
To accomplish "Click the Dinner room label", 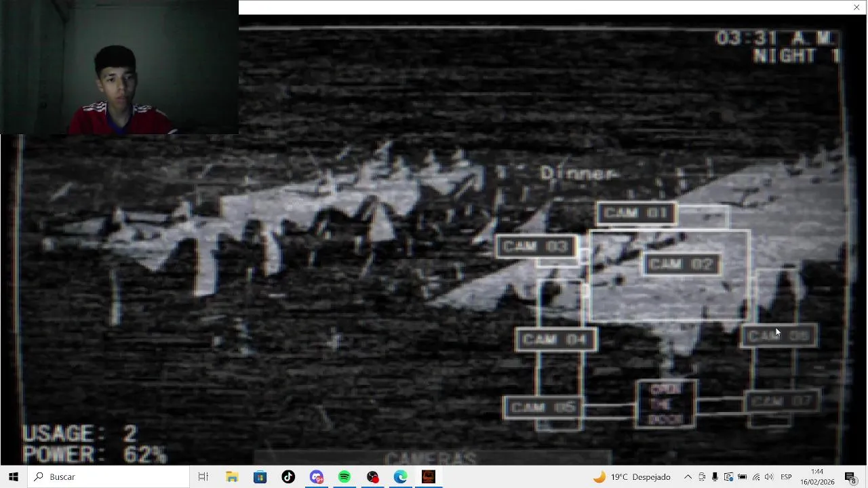I will click(x=578, y=174).
